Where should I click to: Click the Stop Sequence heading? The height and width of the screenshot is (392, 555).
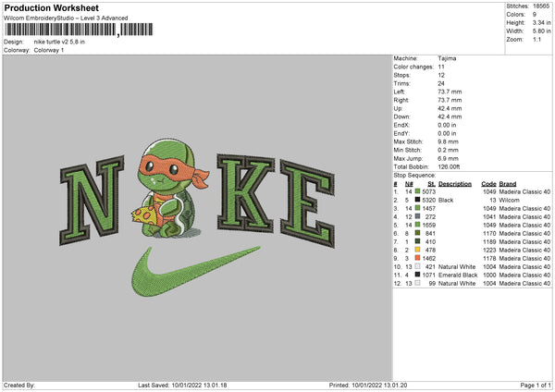click(414, 176)
